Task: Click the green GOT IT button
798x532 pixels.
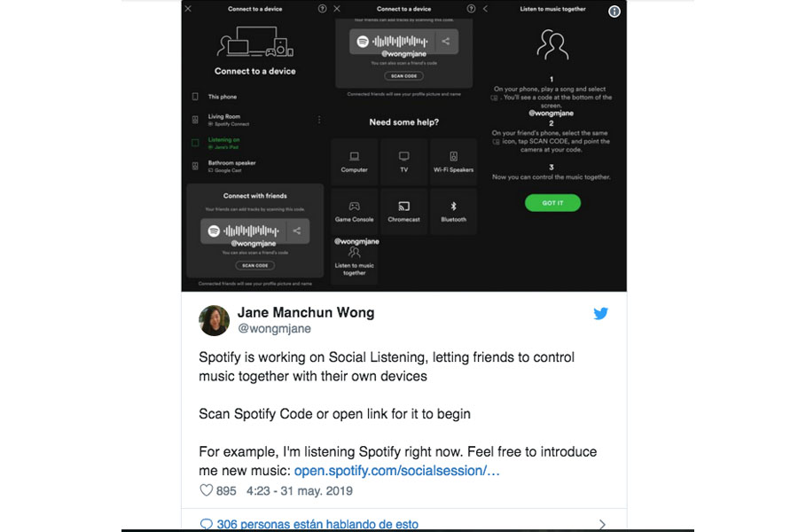Action: [x=552, y=203]
